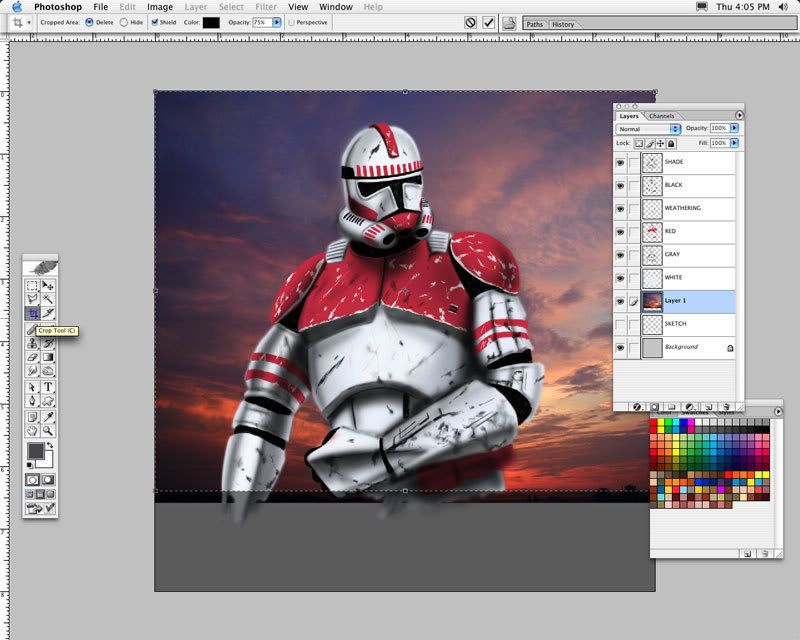The width and height of the screenshot is (800, 640).
Task: Select the History Brush tool
Action: coord(48,343)
